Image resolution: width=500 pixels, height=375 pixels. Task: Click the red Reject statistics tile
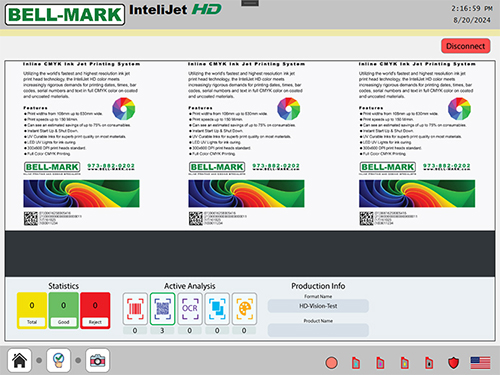95,310
